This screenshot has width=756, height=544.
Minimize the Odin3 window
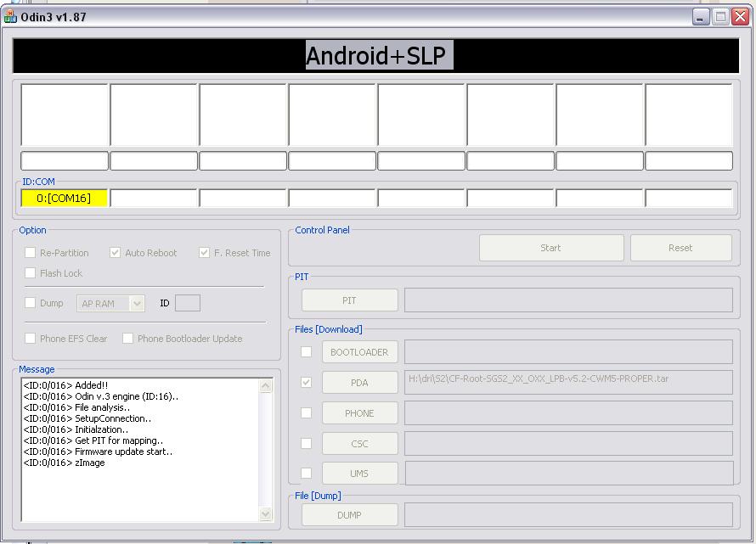click(701, 17)
